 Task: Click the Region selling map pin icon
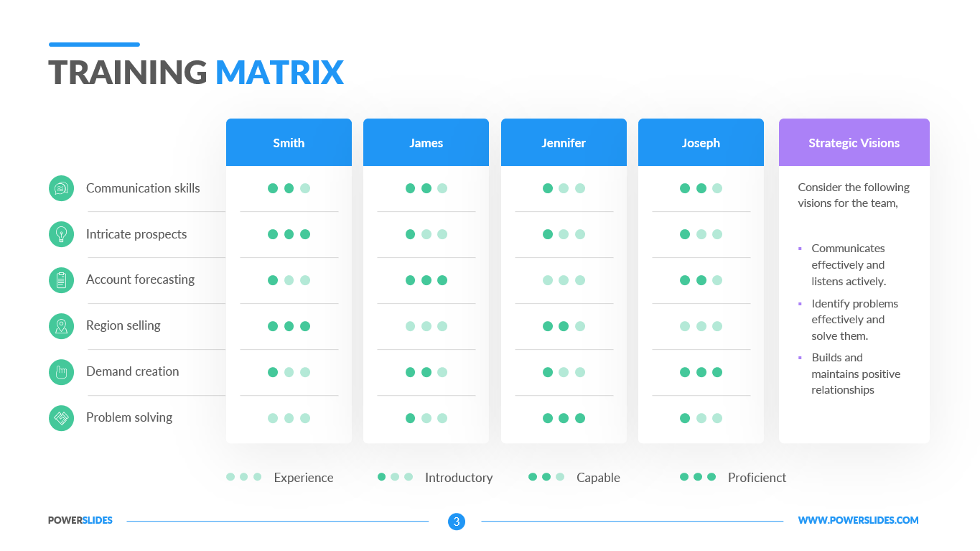point(61,326)
